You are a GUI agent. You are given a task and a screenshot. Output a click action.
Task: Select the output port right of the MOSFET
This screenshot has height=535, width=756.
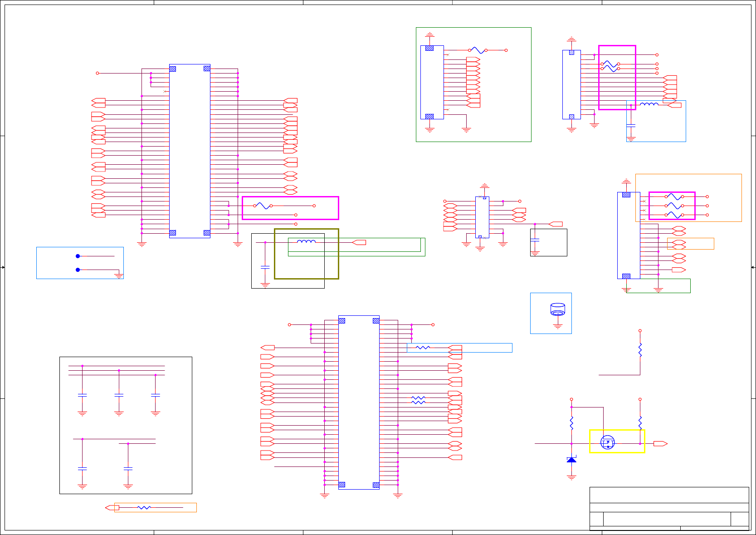point(660,443)
